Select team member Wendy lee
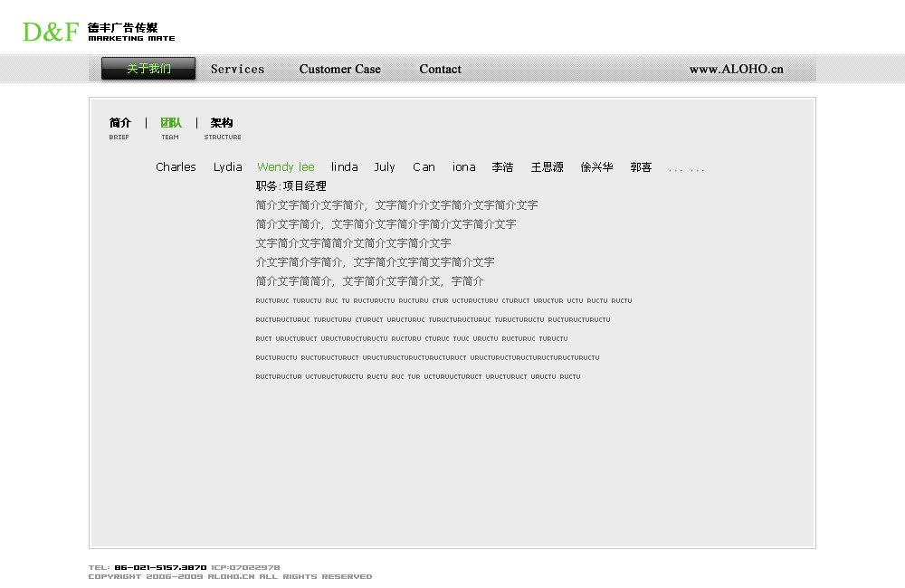The width and height of the screenshot is (905, 588). click(286, 166)
